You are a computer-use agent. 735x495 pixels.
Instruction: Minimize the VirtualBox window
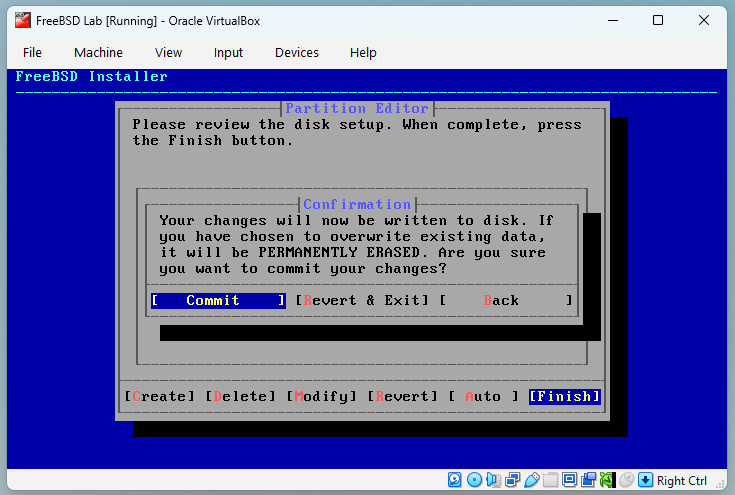click(x=613, y=20)
